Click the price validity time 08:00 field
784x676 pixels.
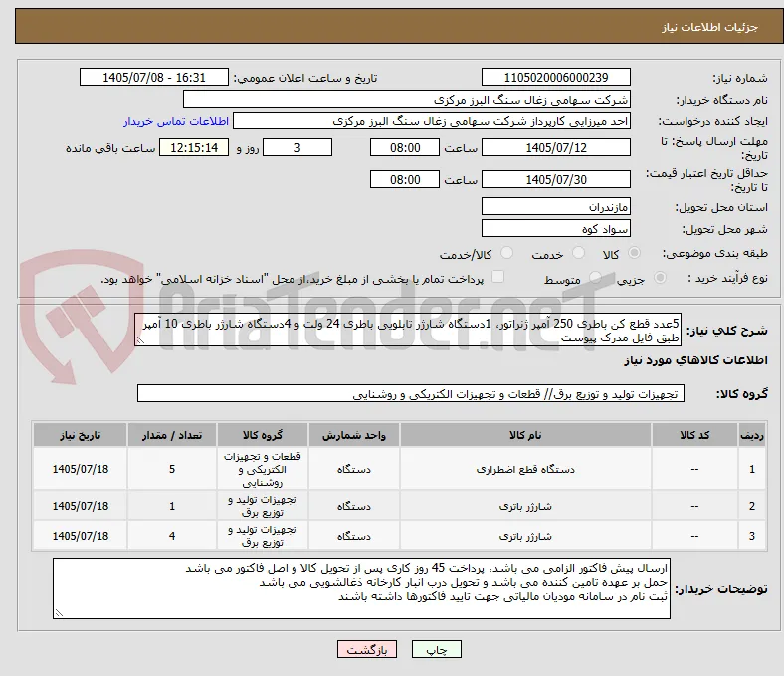pyautogui.click(x=405, y=179)
